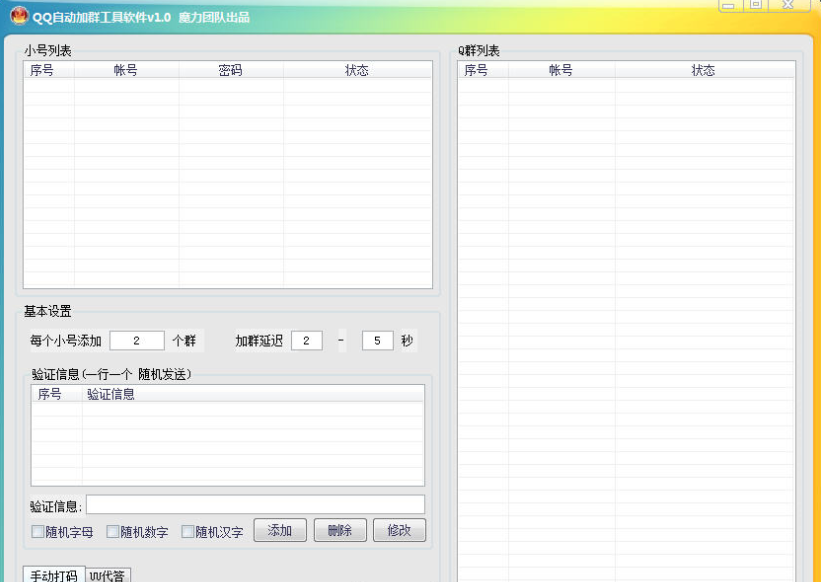Viewport: 821px width, 582px height.
Task: Click Q群列表 状态 column header
Action: (x=704, y=70)
